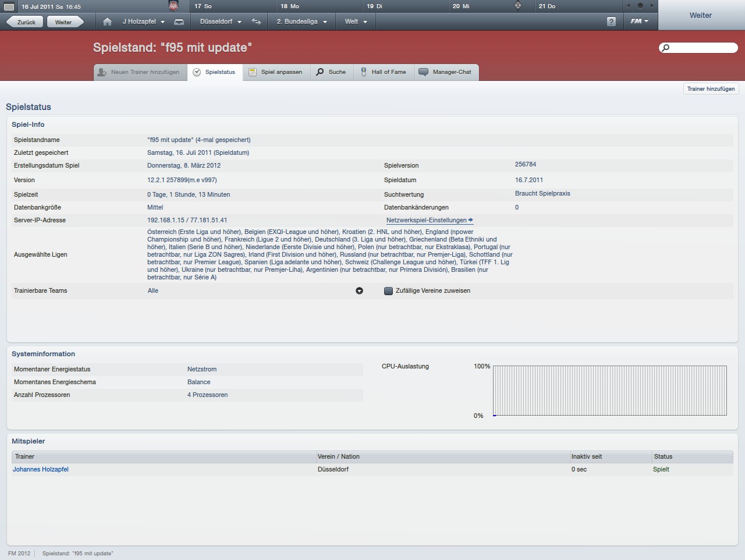Click the Trainer hinzufügen button
745x560 pixels.
click(x=711, y=89)
